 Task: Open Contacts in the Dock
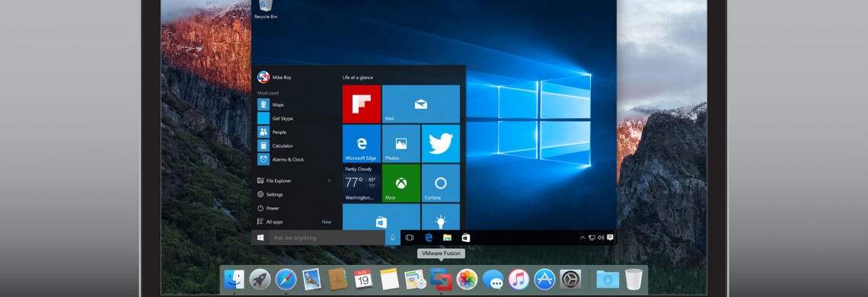click(337, 279)
